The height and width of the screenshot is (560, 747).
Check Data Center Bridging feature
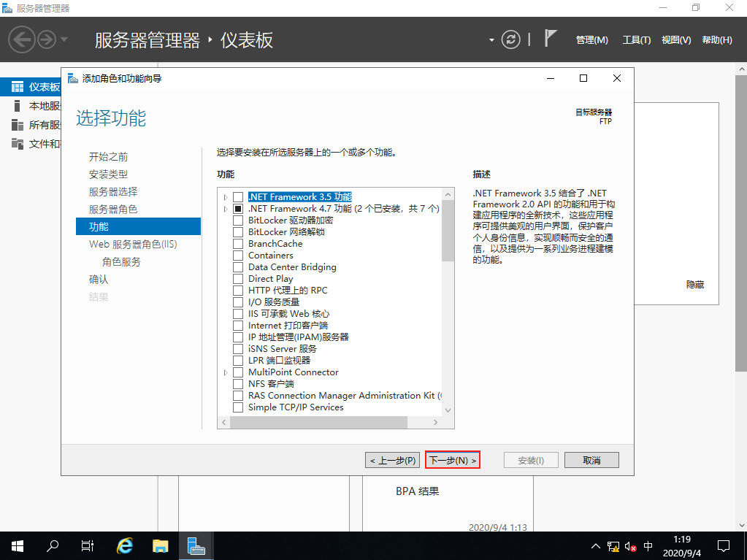(x=238, y=267)
